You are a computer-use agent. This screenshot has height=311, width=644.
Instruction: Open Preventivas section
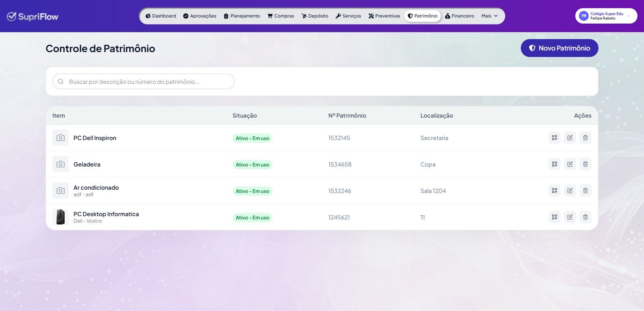click(384, 16)
